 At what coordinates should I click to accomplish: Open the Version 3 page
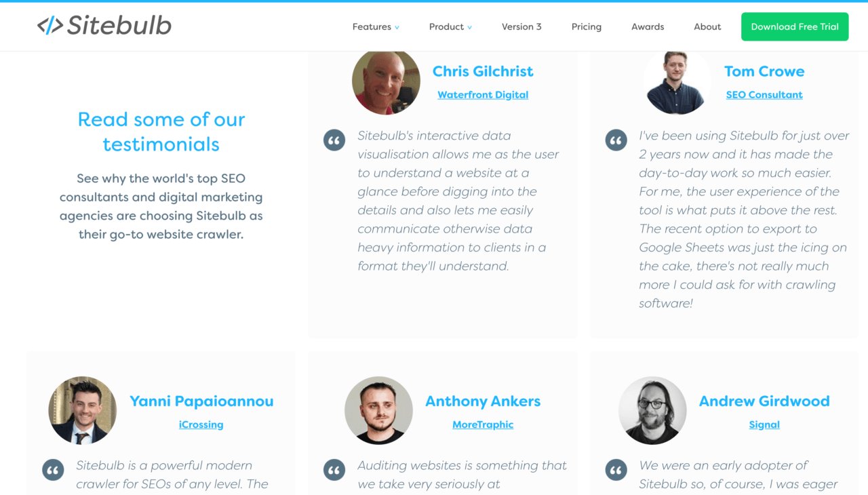[521, 26]
